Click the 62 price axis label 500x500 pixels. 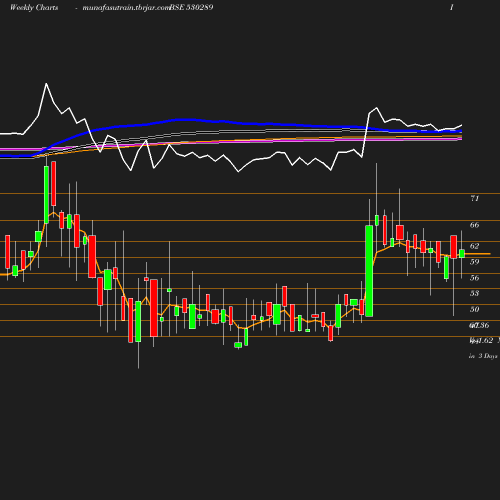tap(475, 246)
